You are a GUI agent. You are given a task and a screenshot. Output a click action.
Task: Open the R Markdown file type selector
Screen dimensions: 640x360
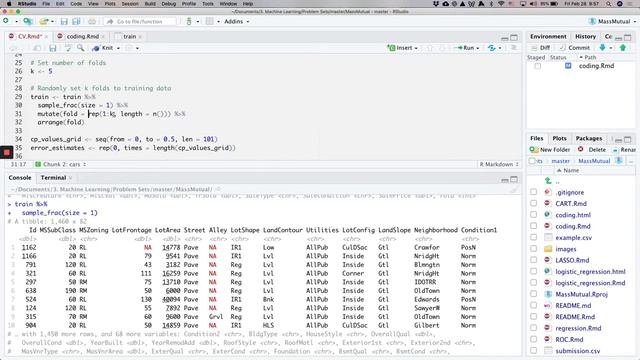pyautogui.click(x=499, y=164)
